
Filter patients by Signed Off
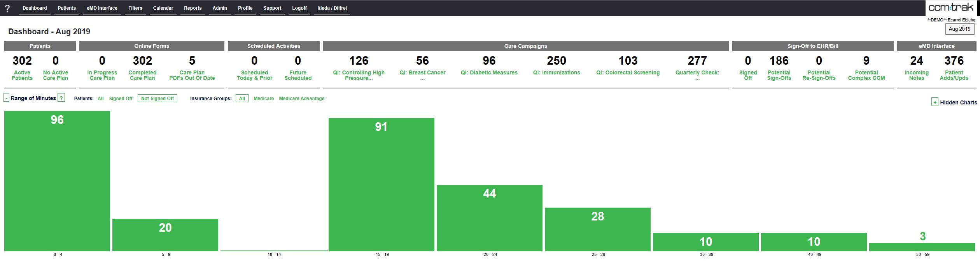click(x=121, y=99)
